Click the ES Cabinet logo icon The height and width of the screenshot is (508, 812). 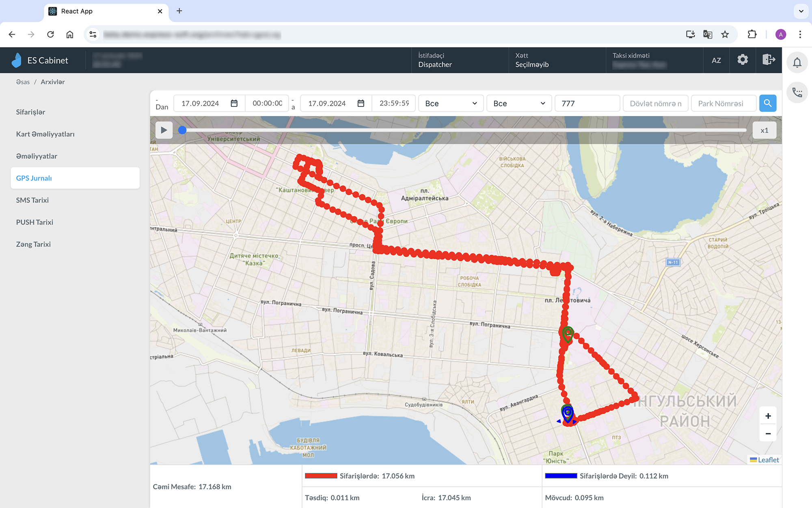[x=17, y=60]
